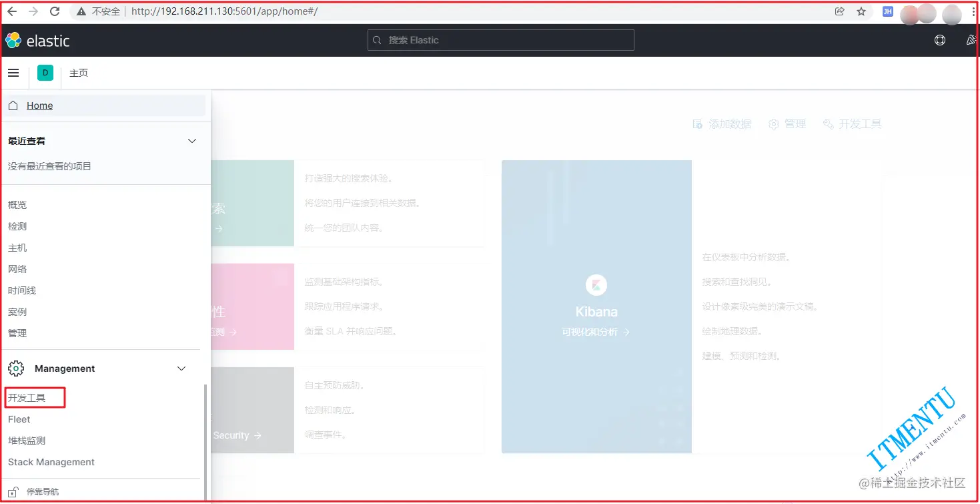Click the 管理 link at top right
The image size is (980, 504).
pyautogui.click(x=787, y=124)
